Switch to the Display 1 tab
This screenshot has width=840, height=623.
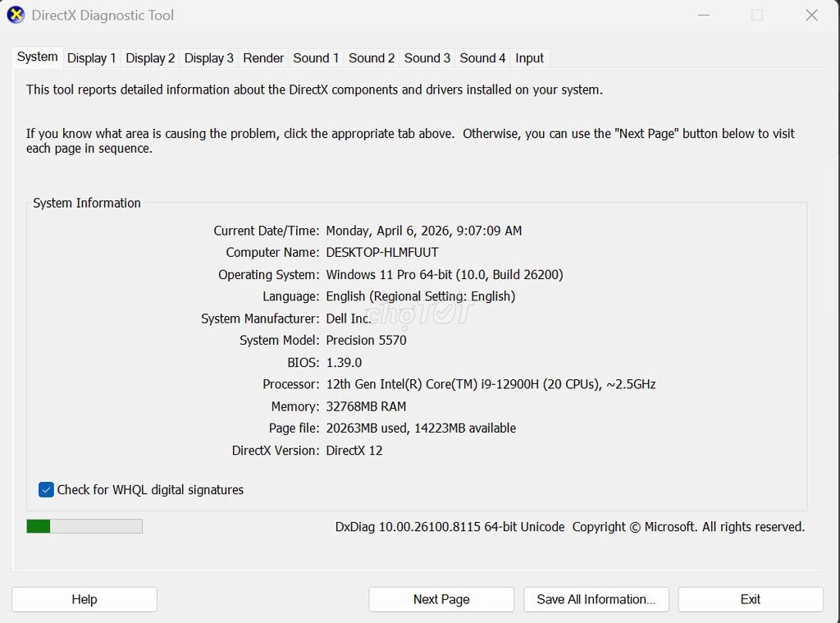91,57
